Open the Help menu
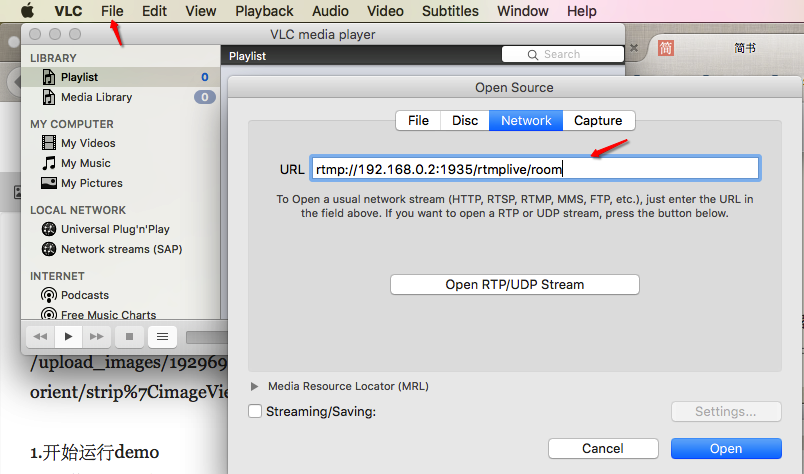The height and width of the screenshot is (474, 804). pos(581,11)
